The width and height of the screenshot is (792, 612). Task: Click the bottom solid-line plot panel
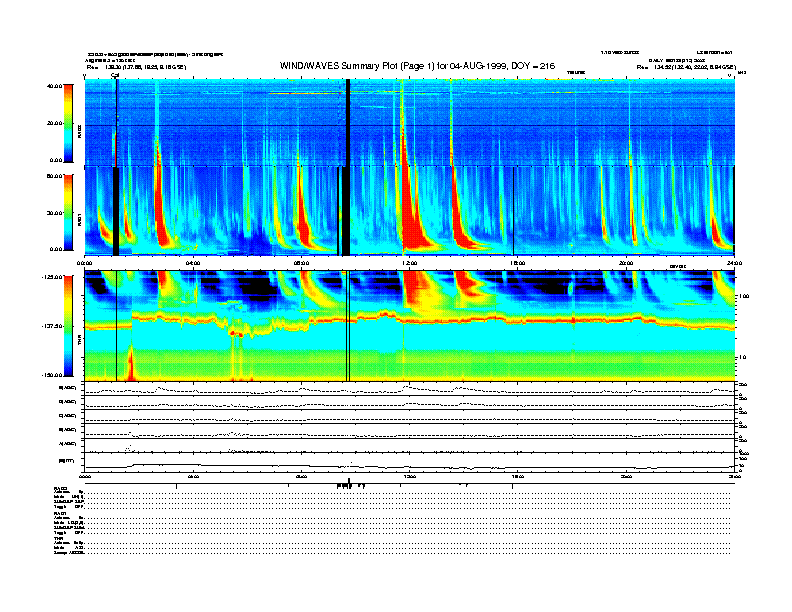pos(410,462)
